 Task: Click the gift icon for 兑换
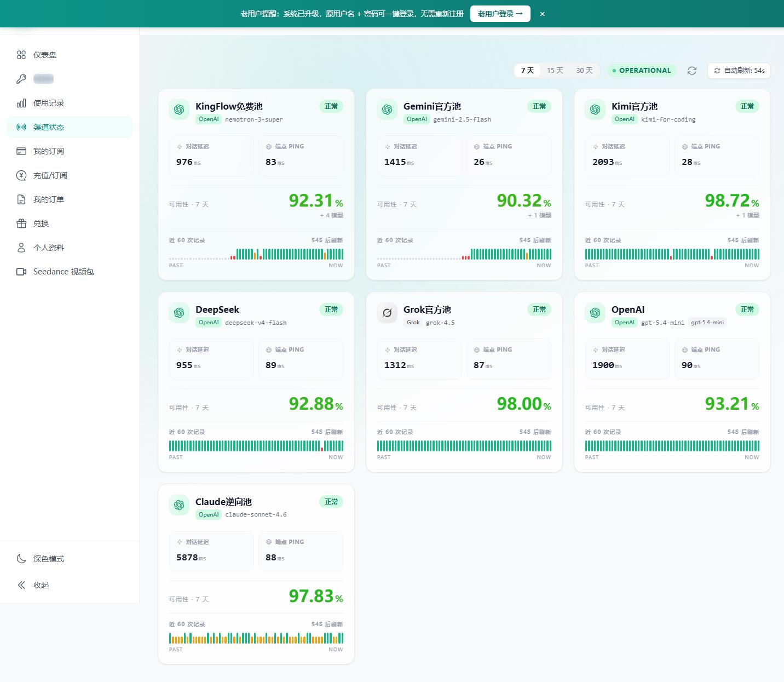pyautogui.click(x=21, y=223)
